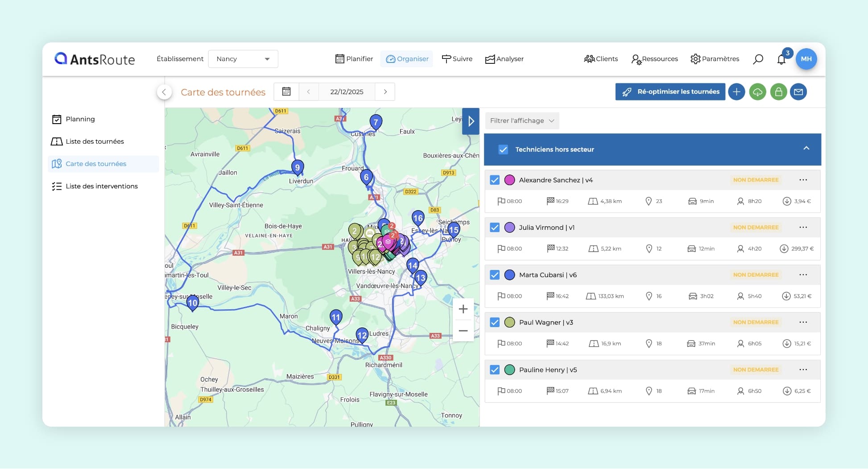Click the green cloud upload icon
Viewport: 868px width, 469px height.
click(757, 92)
